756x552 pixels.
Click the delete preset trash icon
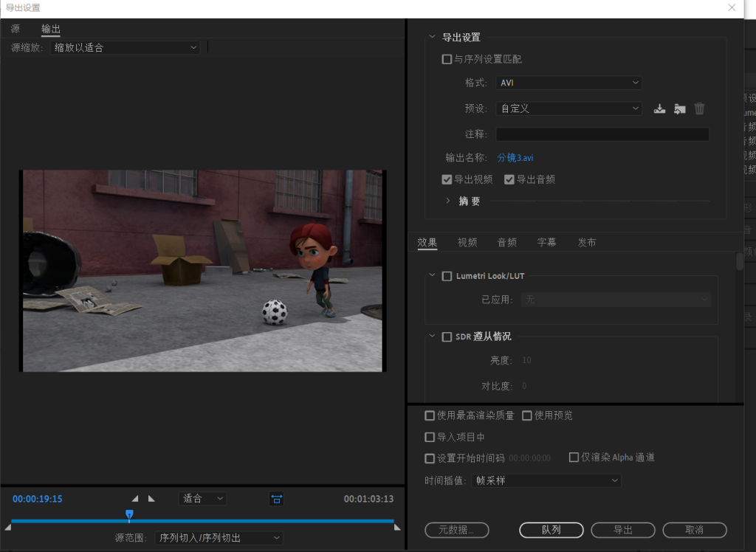pos(700,109)
